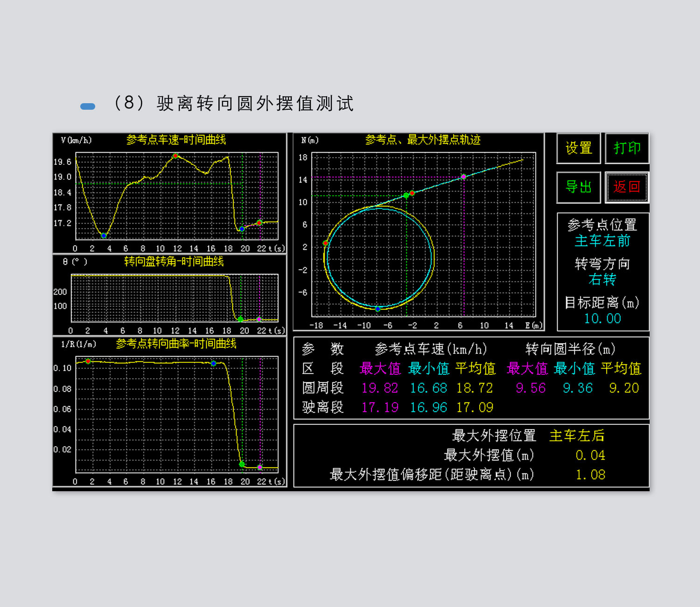Select red peak marker on speed-time curve
The image size is (700, 607).
tap(175, 156)
